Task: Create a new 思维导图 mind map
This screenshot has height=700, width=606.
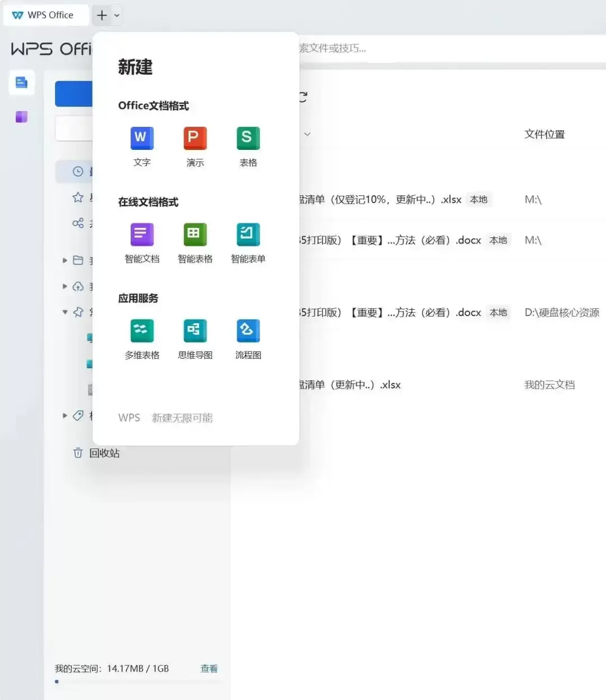Action: click(x=195, y=339)
